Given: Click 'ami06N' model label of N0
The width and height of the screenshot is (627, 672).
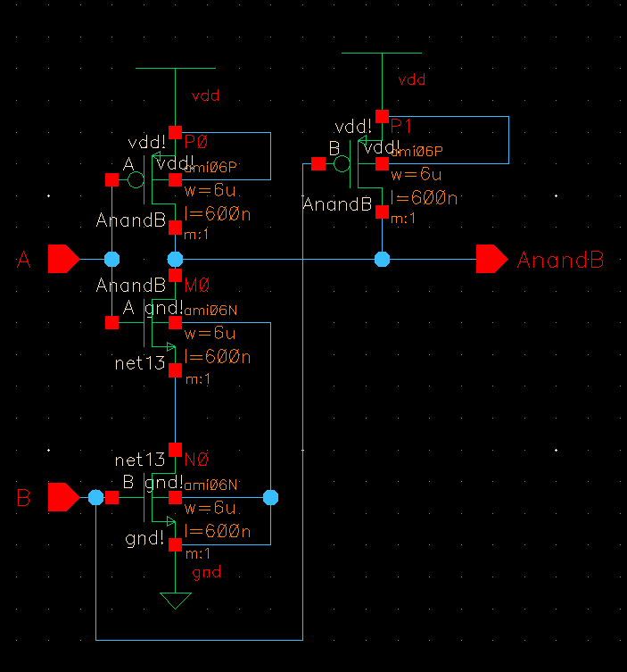Looking at the screenshot, I should [x=210, y=485].
